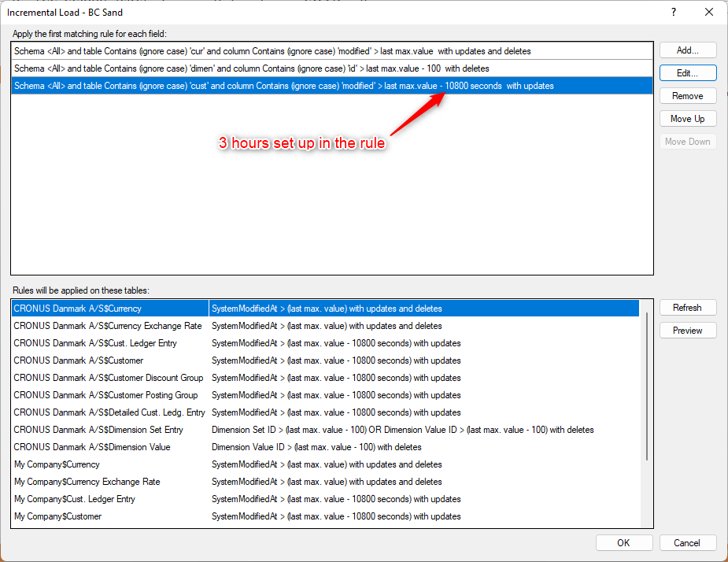Screen dimensions: 728x562
Task: Confirm with the OK button
Action: (623, 543)
